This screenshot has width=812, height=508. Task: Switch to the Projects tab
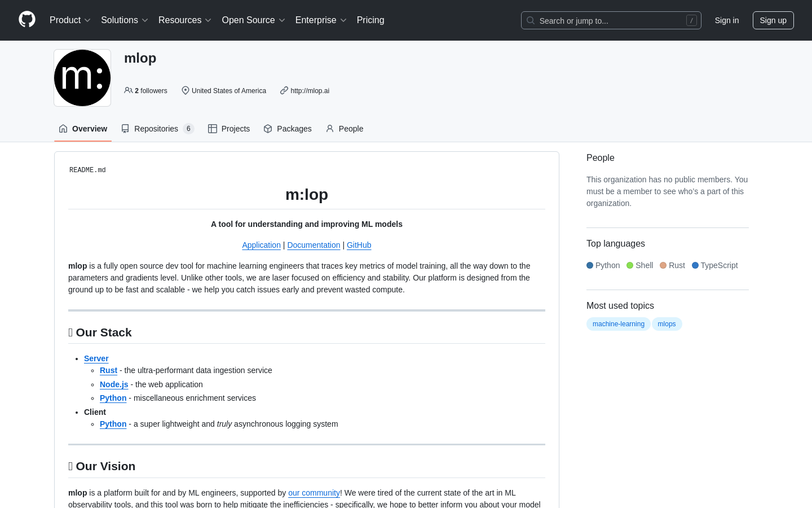(229, 129)
